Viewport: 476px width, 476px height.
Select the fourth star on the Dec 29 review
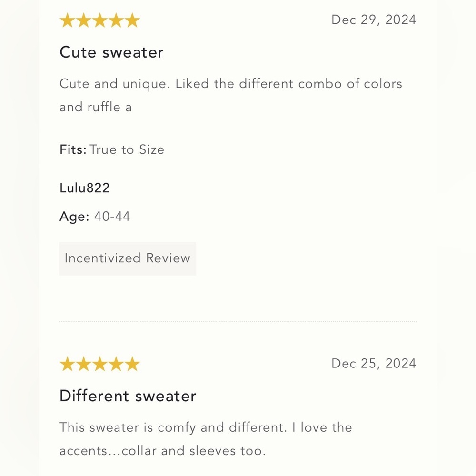pos(116,21)
